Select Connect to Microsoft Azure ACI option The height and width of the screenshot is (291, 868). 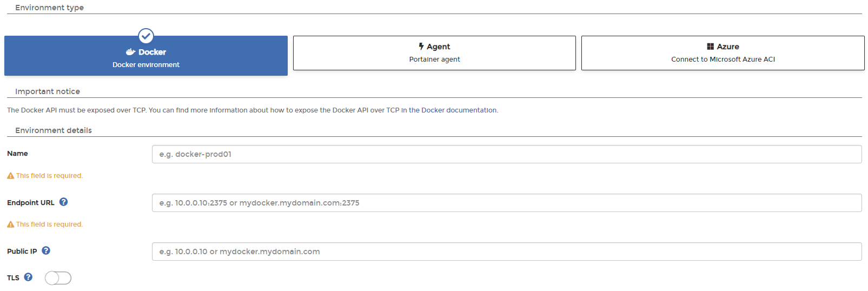pyautogui.click(x=723, y=53)
